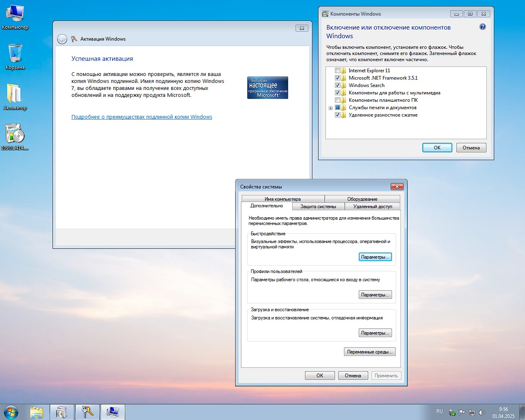The width and height of the screenshot is (525, 420).
Task: Open Параметры under Быстродействие
Action: pyautogui.click(x=375, y=257)
